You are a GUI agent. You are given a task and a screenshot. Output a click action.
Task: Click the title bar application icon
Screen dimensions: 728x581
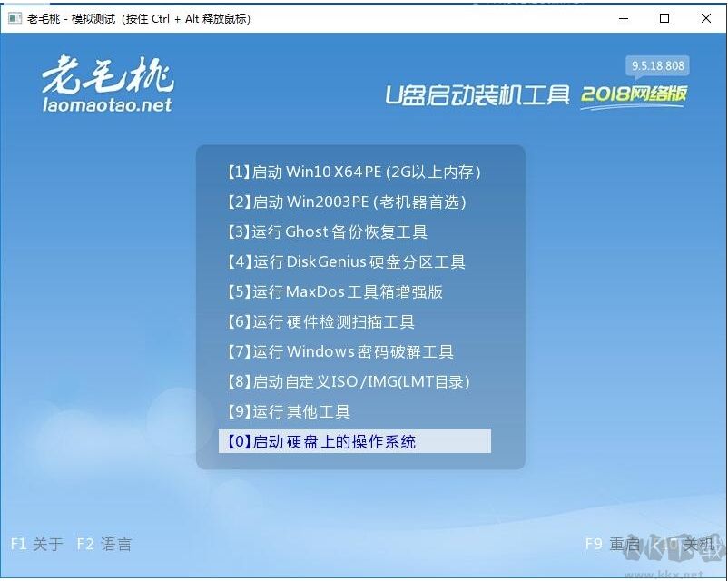[13, 18]
